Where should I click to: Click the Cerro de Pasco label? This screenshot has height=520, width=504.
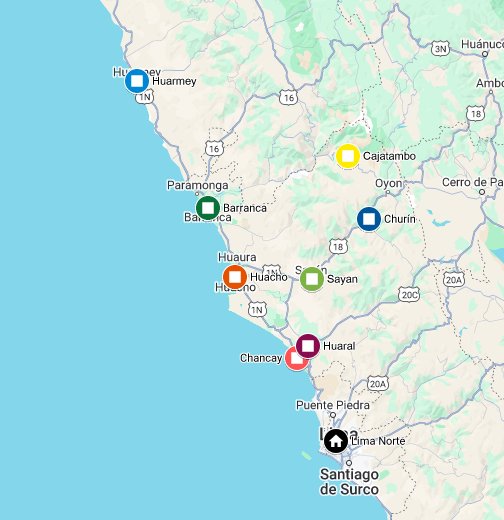[473, 182]
